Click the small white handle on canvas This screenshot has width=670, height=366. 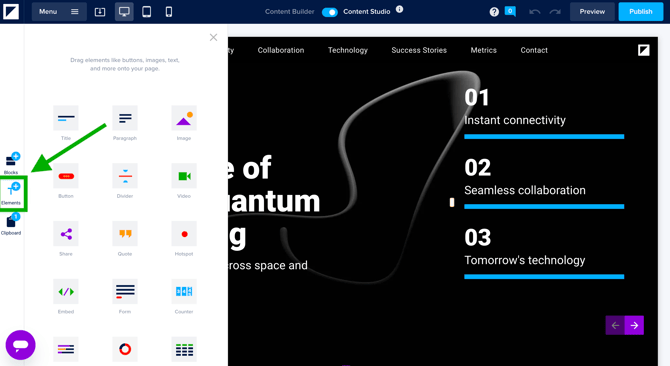(x=452, y=202)
